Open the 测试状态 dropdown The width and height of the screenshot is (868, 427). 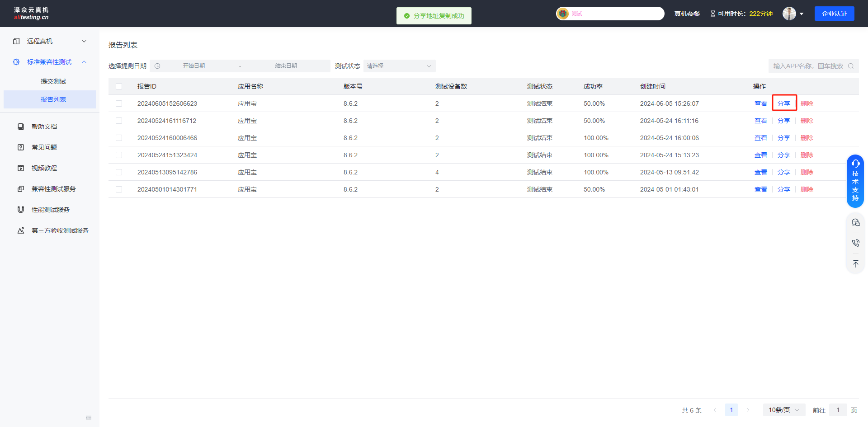pyautogui.click(x=399, y=66)
